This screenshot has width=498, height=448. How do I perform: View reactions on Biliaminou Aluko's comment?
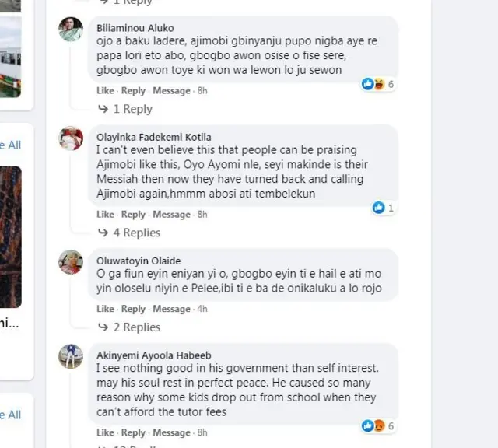(x=378, y=84)
